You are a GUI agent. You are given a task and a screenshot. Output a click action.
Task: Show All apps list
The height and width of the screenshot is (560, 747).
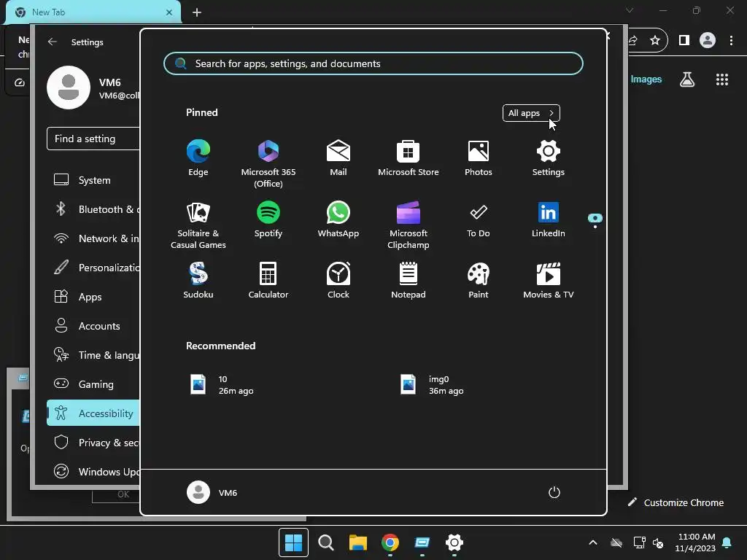point(531,113)
